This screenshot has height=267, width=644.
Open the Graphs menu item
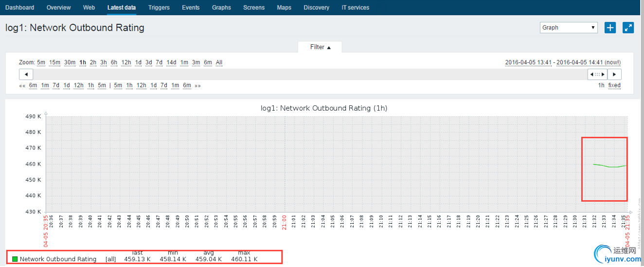(x=221, y=7)
